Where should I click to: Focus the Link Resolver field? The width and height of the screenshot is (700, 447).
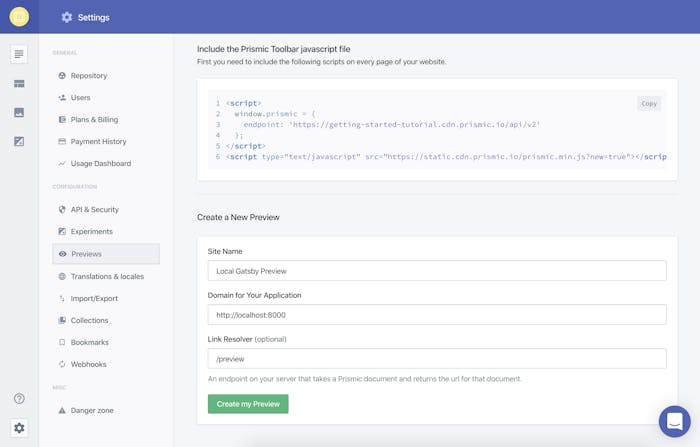tap(437, 359)
